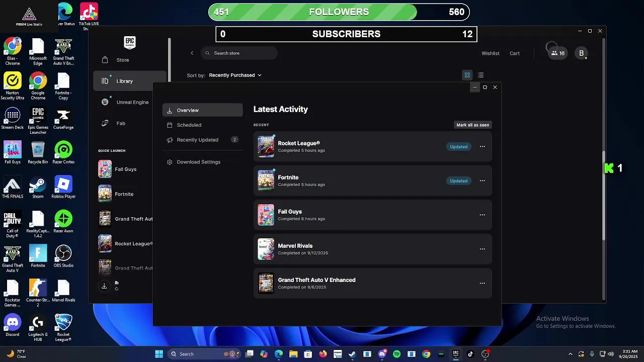Open Discord desktop icon

[x=13, y=325]
